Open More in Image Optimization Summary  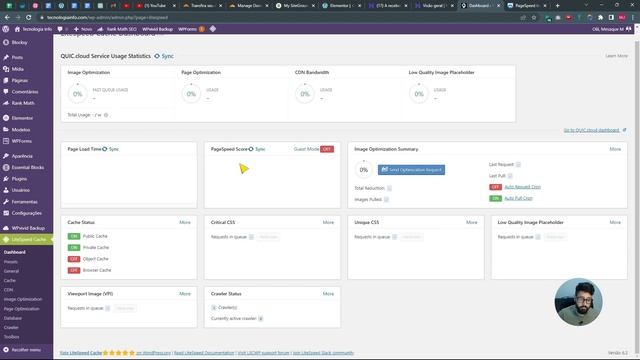point(615,149)
